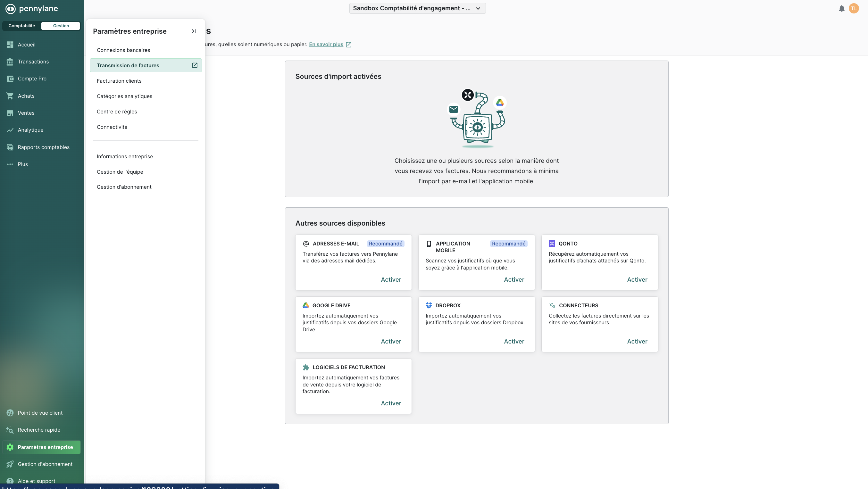Open the notifications bell
Image resolution: width=868 pixels, height=489 pixels.
(x=841, y=8)
